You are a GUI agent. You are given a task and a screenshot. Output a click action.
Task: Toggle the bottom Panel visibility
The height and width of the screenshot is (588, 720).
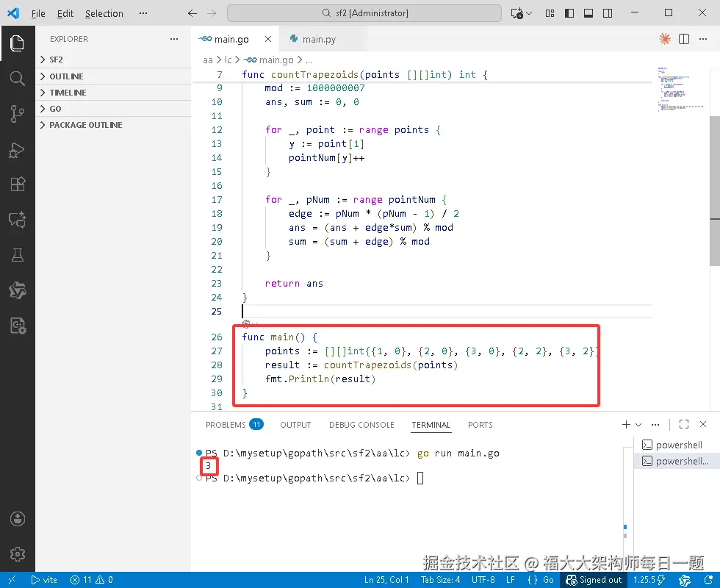588,13
